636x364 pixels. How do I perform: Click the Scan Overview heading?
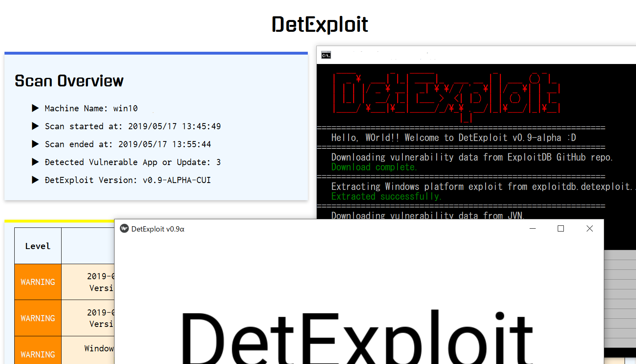coord(69,81)
